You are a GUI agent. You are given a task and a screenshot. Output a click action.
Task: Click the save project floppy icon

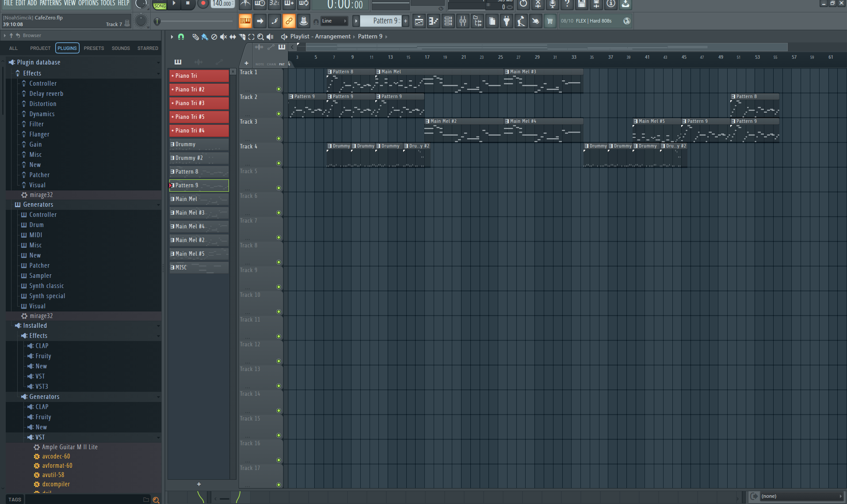tap(582, 4)
